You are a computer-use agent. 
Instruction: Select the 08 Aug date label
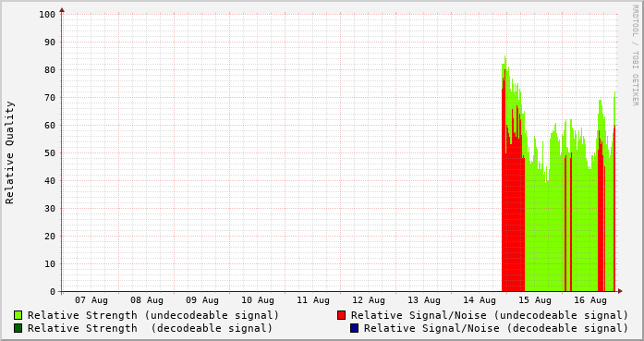(147, 300)
